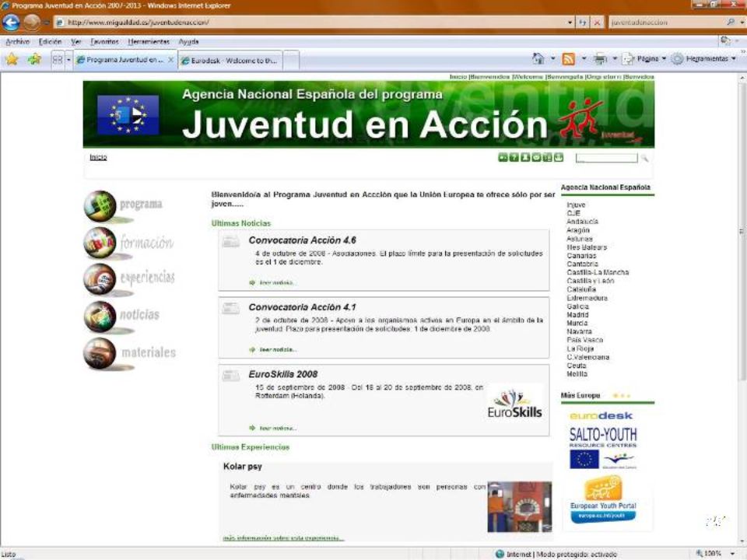Open the Herramientas menu in the menu bar
The height and width of the screenshot is (560, 747).
pos(149,42)
